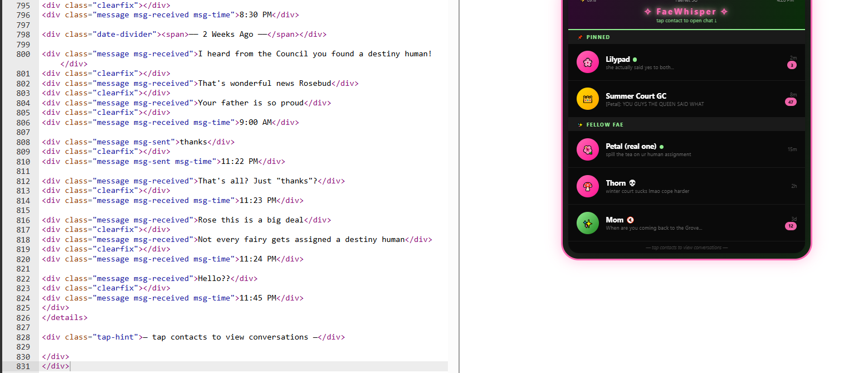868x373 pixels.
Task: Click the FaeWhisper app title
Action: [x=686, y=12]
